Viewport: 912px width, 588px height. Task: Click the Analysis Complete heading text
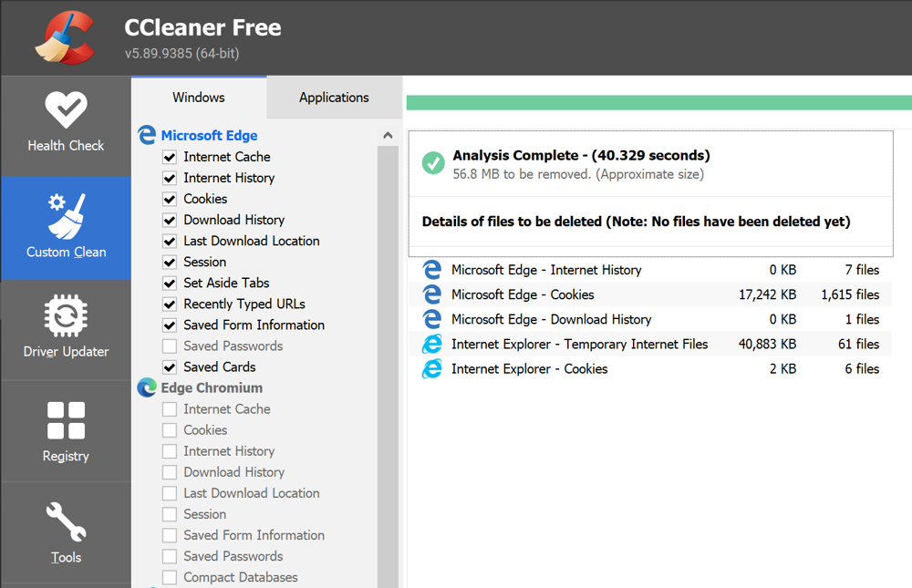pos(581,155)
